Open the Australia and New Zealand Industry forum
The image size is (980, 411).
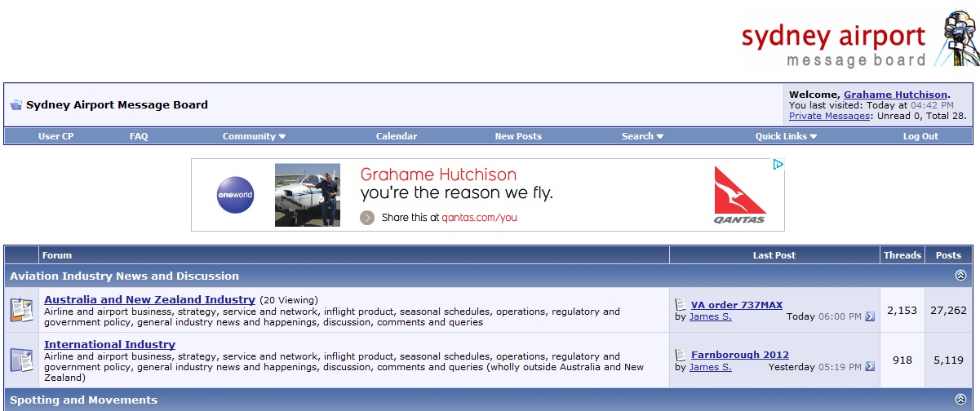point(149,299)
